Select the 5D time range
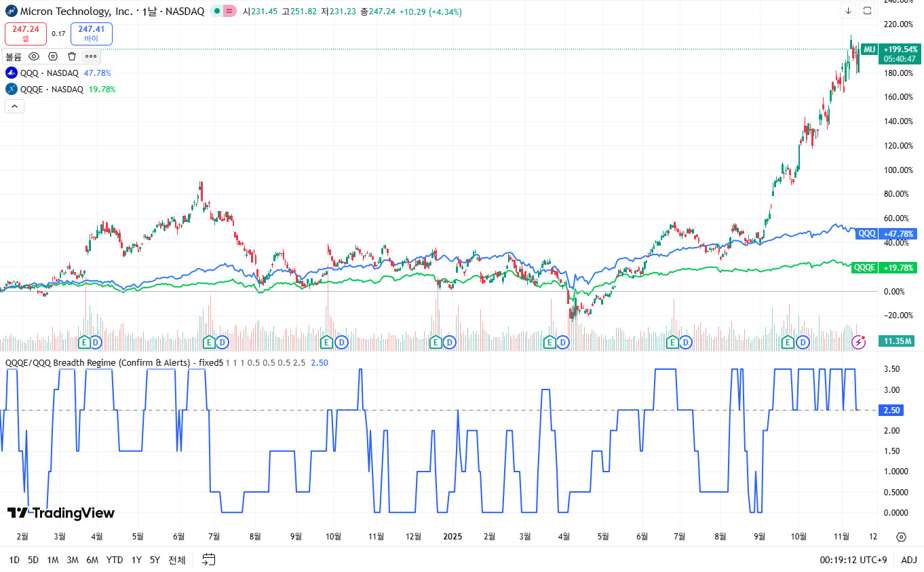The width and height of the screenshot is (924, 572). [x=33, y=560]
